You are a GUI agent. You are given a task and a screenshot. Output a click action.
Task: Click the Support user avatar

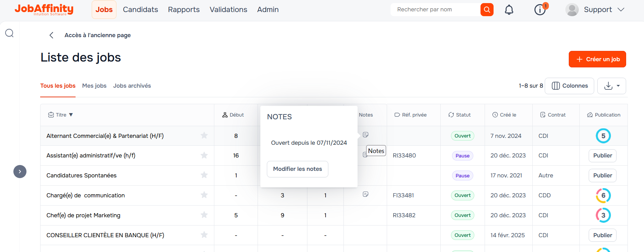pyautogui.click(x=572, y=10)
